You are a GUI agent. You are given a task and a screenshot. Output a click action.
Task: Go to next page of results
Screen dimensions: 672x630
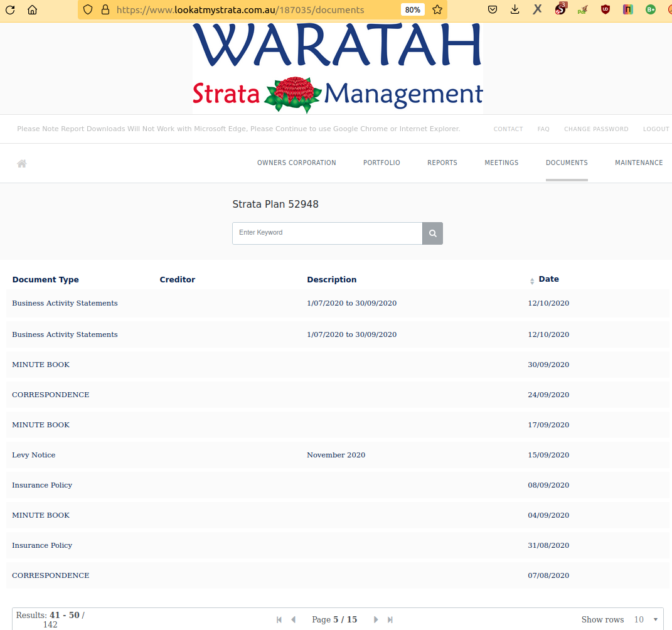pyautogui.click(x=376, y=620)
